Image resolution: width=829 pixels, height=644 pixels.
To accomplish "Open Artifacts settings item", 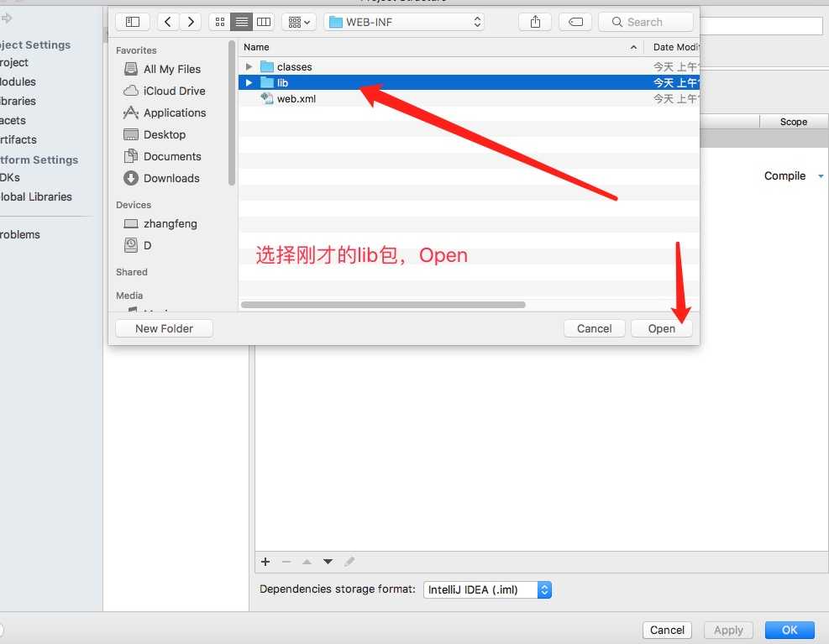I will [x=18, y=139].
